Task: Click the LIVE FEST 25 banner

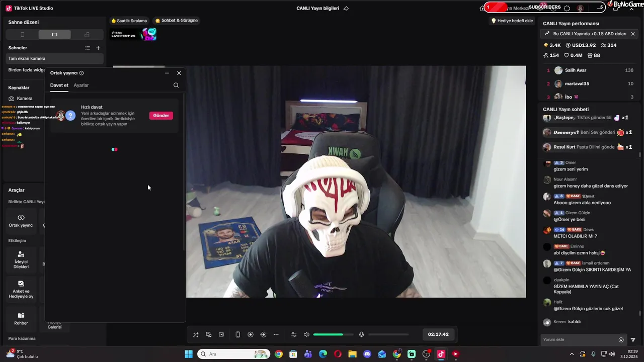Action: click(134, 34)
